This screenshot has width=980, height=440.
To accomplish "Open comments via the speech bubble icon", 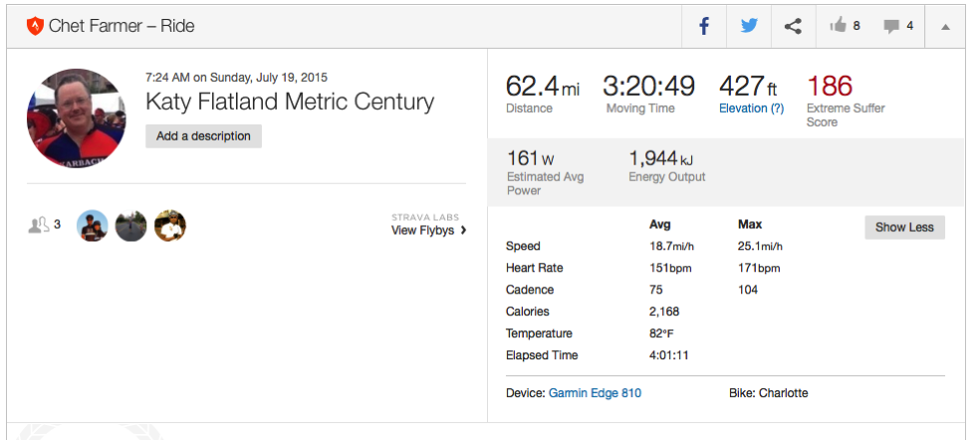I will point(891,26).
